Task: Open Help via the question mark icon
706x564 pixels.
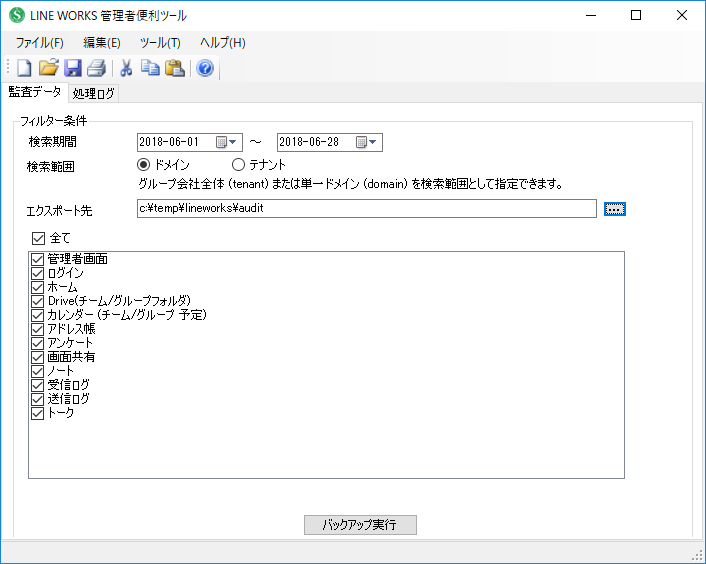Action: [205, 68]
